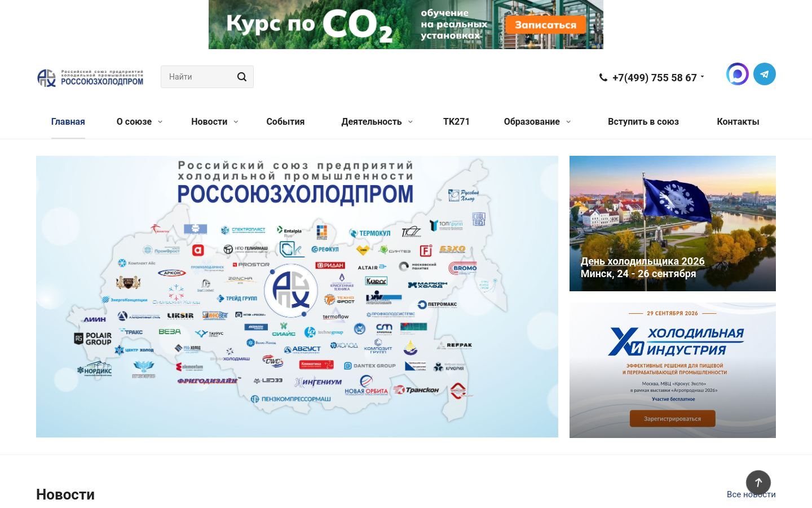Click the ПЕТРОМАКС logo on map
This screenshot has width=812, height=508.
pyautogui.click(x=438, y=304)
